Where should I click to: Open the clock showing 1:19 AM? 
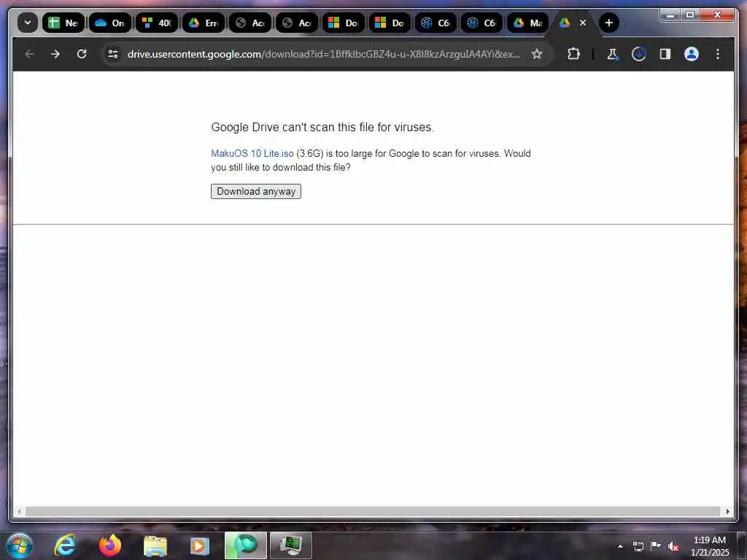tap(710, 546)
